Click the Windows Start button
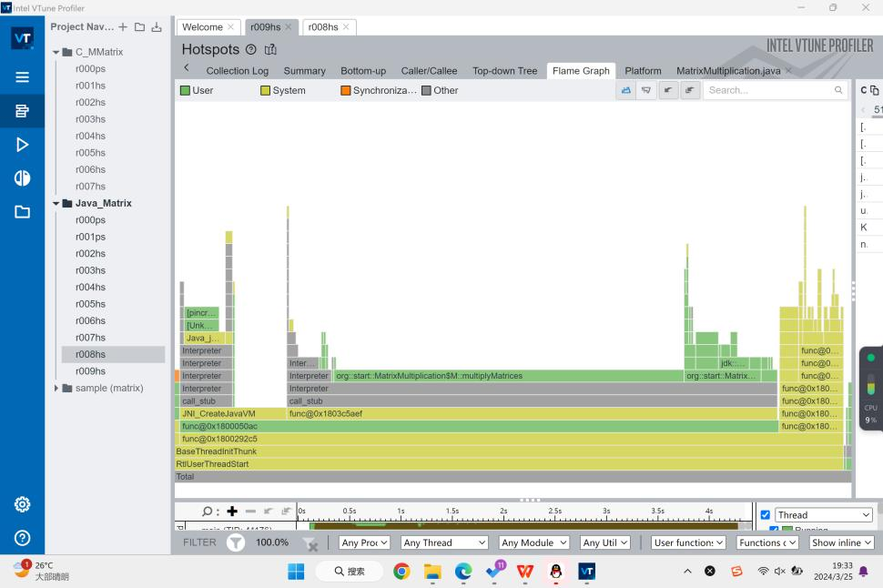Image resolution: width=883 pixels, height=588 pixels. (296, 571)
